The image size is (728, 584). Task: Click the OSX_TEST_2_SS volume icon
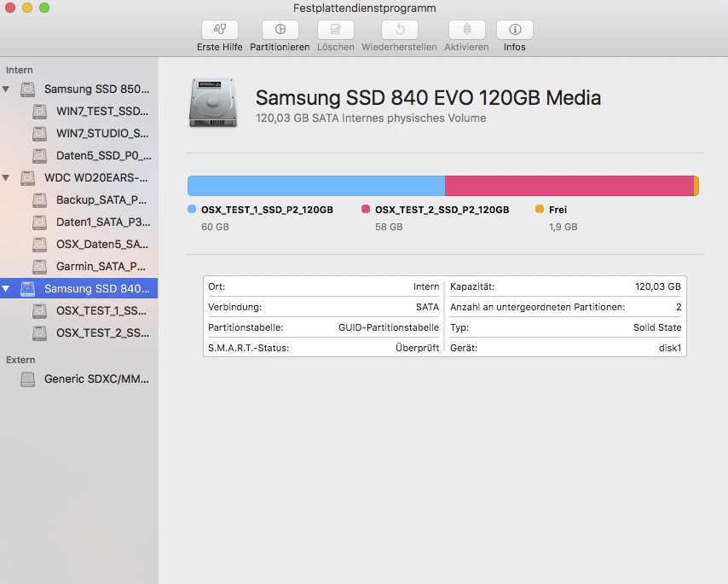point(40,332)
